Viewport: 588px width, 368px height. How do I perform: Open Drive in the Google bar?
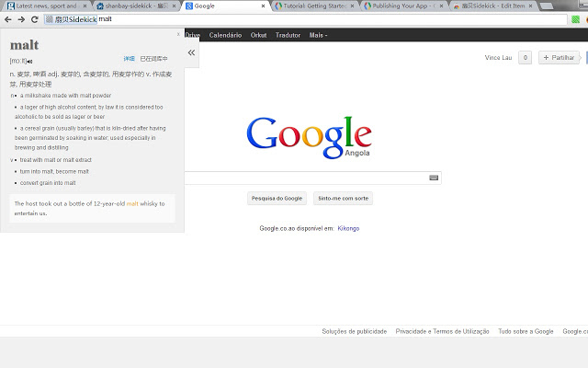click(192, 35)
